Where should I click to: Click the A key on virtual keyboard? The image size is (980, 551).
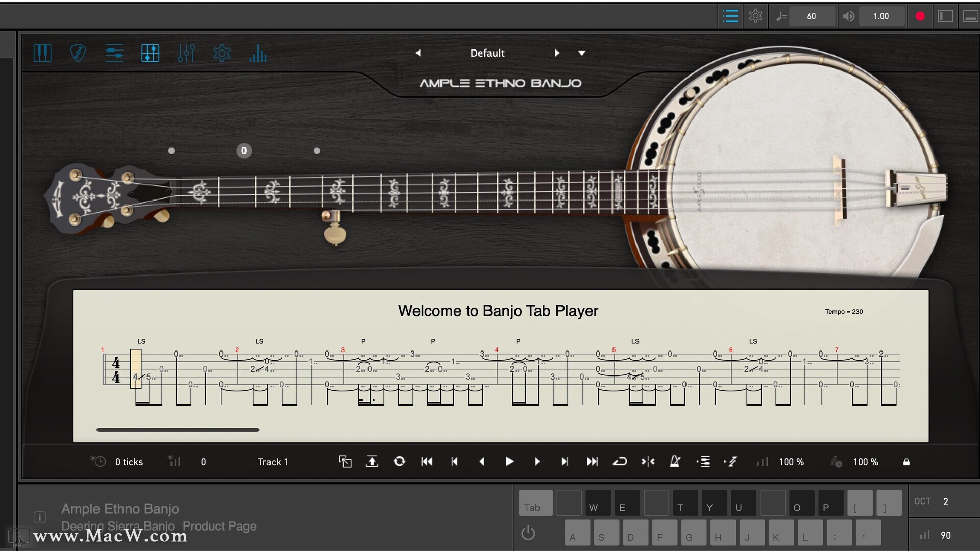click(x=578, y=533)
